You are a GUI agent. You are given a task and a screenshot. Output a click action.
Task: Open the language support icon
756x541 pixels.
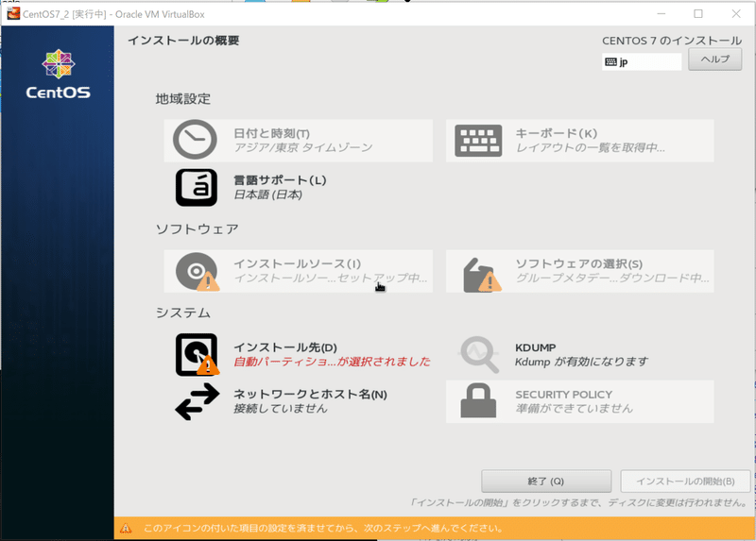[x=197, y=187]
